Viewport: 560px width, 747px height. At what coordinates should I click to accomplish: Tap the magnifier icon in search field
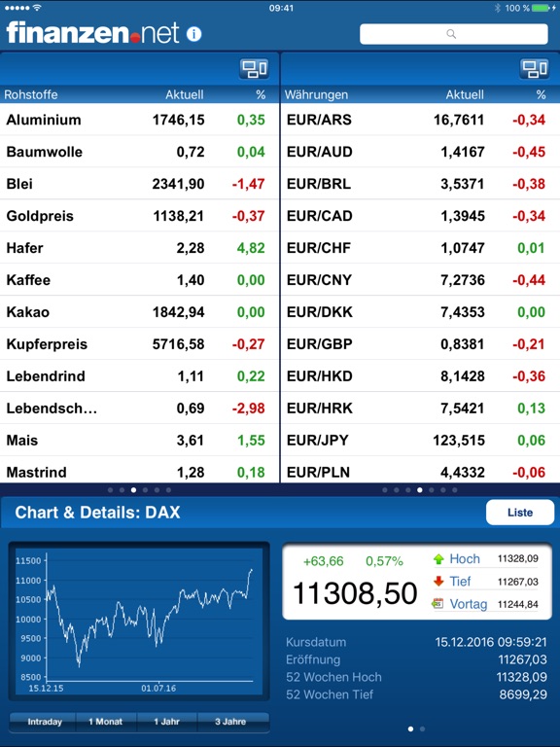click(x=451, y=34)
